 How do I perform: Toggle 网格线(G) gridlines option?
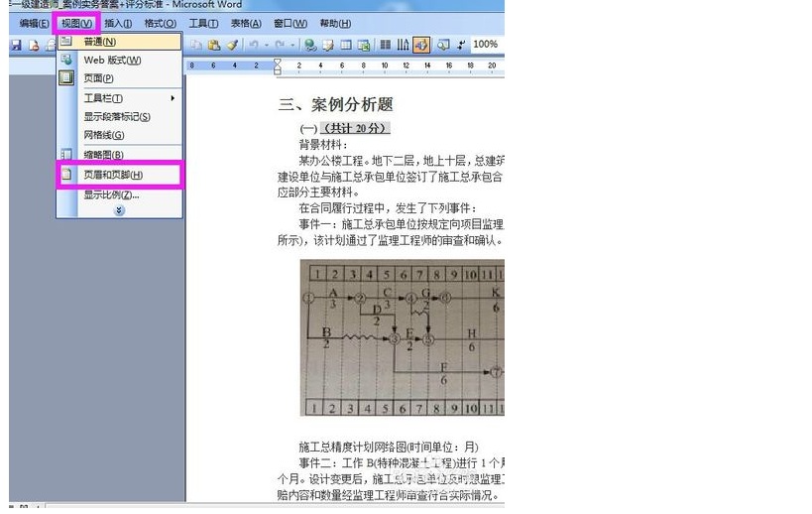tap(119, 135)
